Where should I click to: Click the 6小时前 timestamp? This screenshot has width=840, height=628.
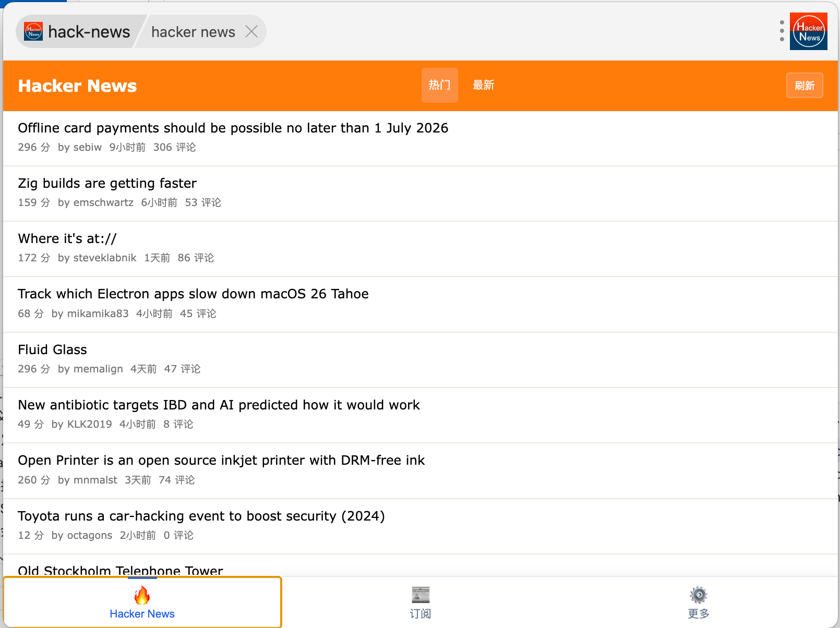(x=159, y=203)
